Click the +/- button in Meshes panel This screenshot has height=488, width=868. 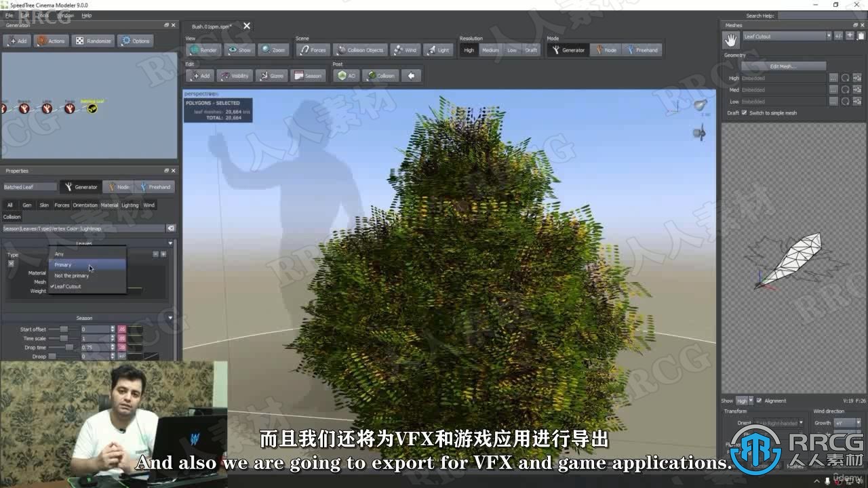[838, 36]
